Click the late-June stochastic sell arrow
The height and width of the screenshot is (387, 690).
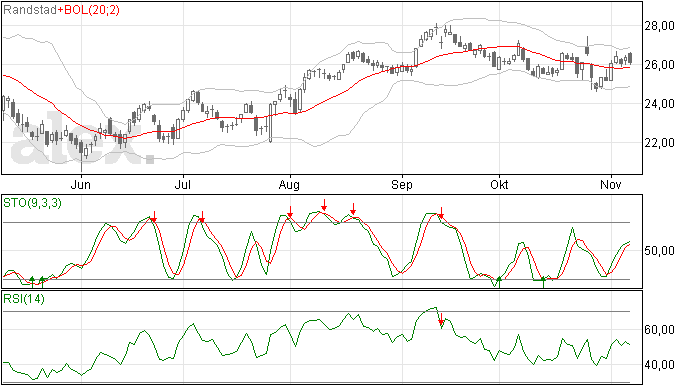point(154,217)
